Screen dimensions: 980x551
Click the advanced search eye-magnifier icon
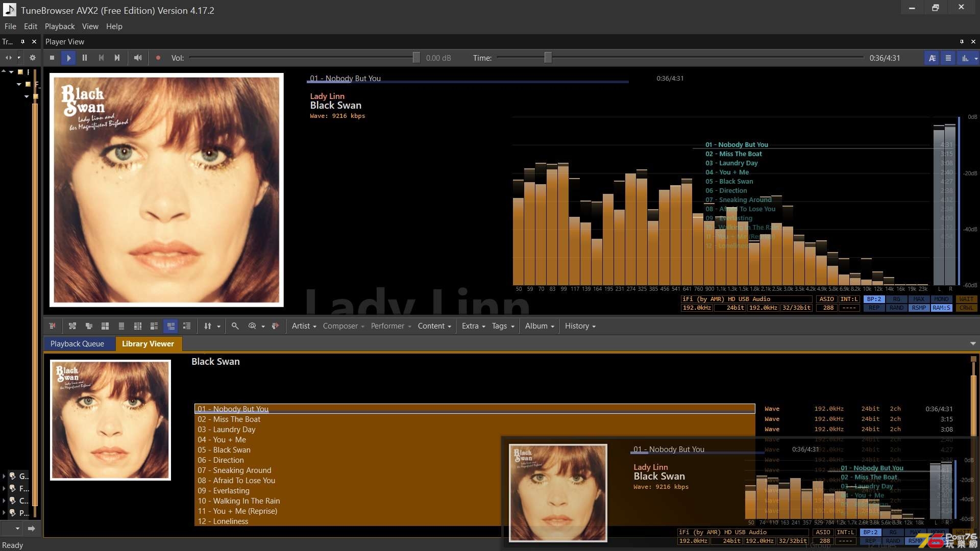252,326
